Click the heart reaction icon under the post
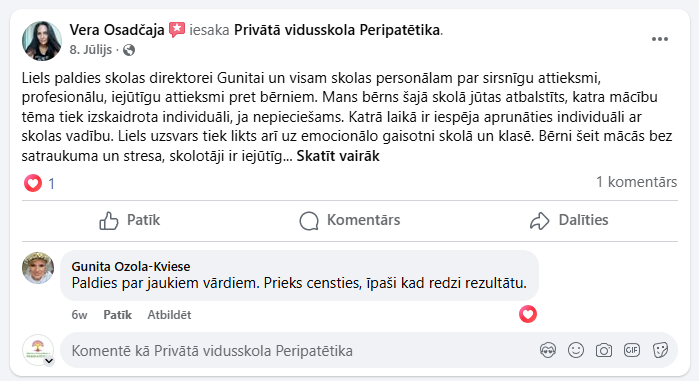Screen dimensions: 699x381 point(33,183)
